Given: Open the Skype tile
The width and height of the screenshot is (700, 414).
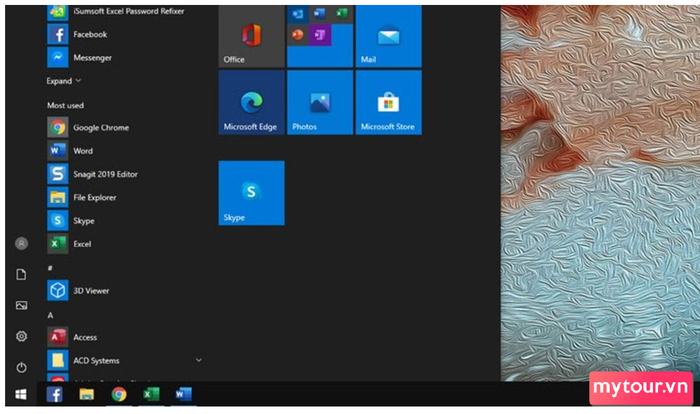Looking at the screenshot, I should (251, 193).
